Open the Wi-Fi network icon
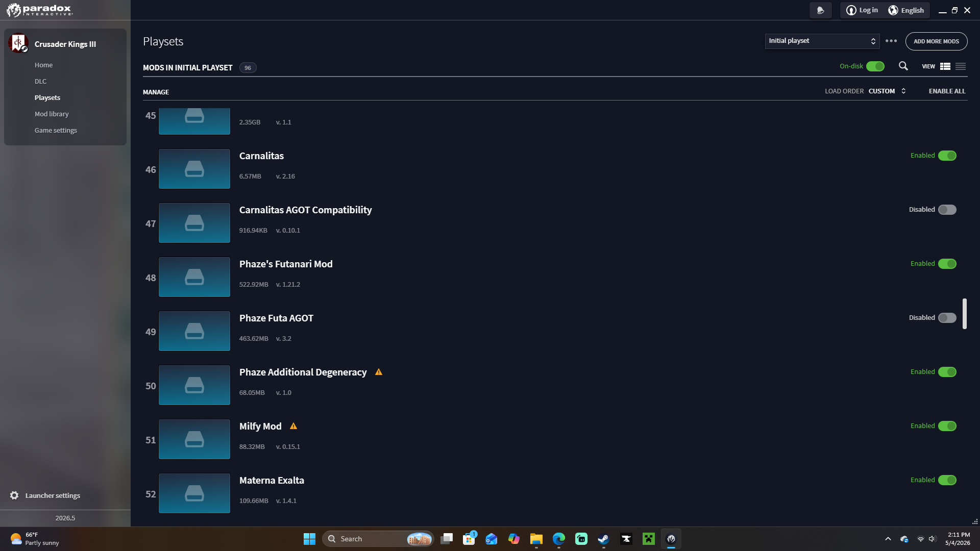The image size is (980, 551). click(921, 539)
